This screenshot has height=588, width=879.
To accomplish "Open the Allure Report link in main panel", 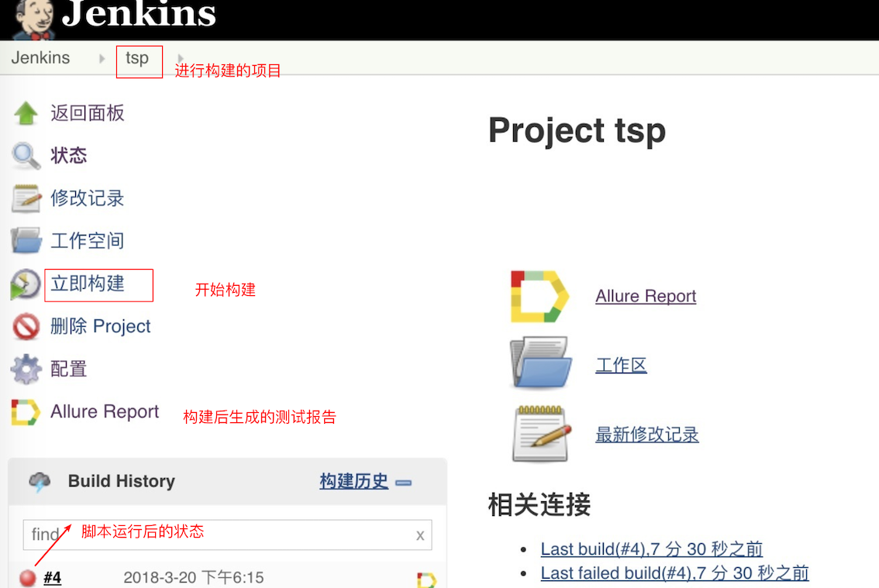I will coord(646,296).
